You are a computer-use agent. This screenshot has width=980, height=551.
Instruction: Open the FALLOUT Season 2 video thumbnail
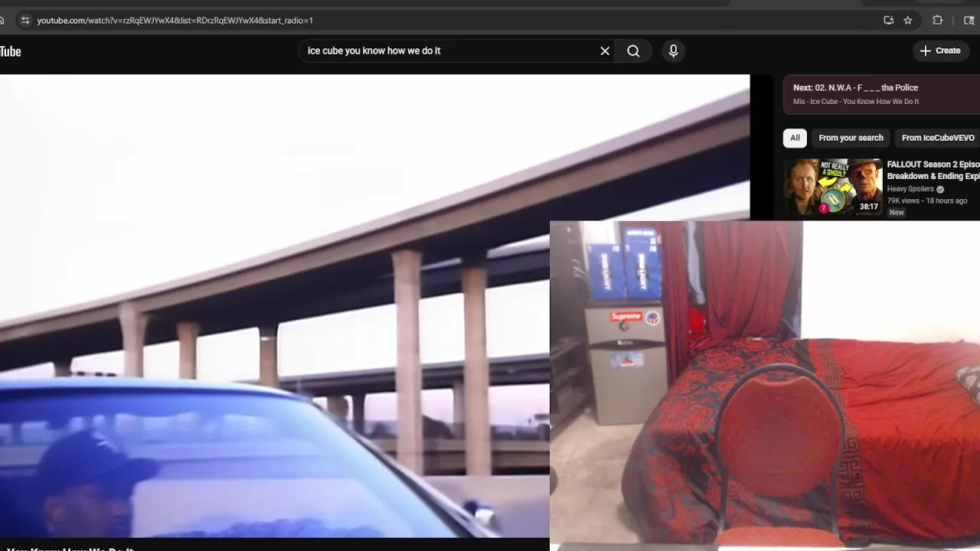pos(832,187)
